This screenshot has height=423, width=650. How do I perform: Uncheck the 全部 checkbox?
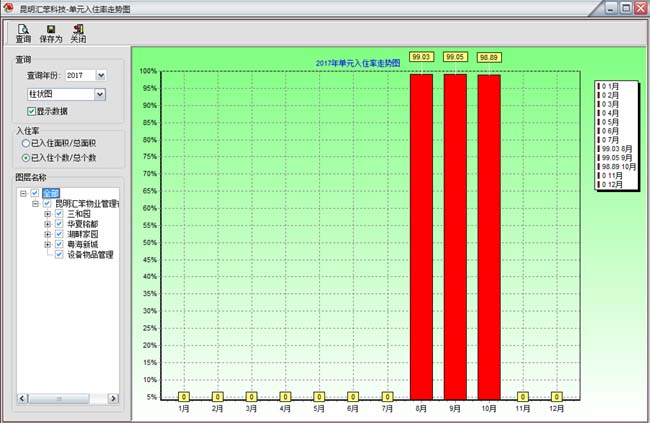35,193
